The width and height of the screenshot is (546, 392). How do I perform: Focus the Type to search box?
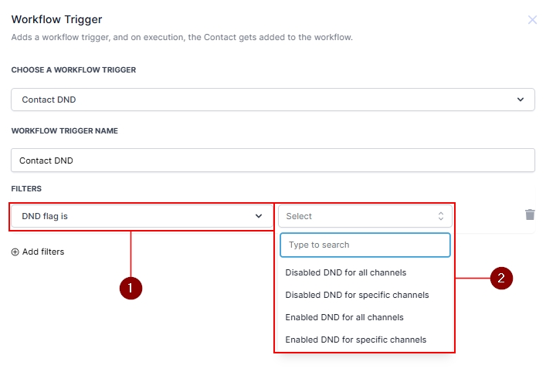365,245
